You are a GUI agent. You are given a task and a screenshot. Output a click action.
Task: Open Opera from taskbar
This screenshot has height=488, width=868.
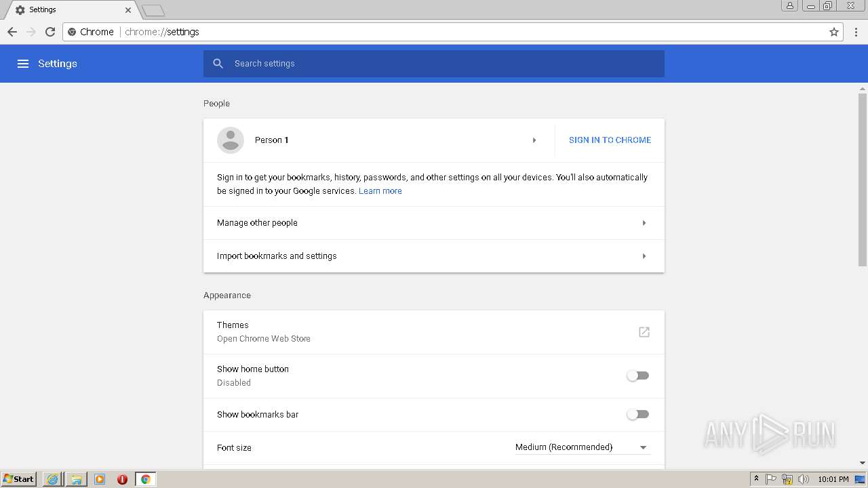[123, 479]
